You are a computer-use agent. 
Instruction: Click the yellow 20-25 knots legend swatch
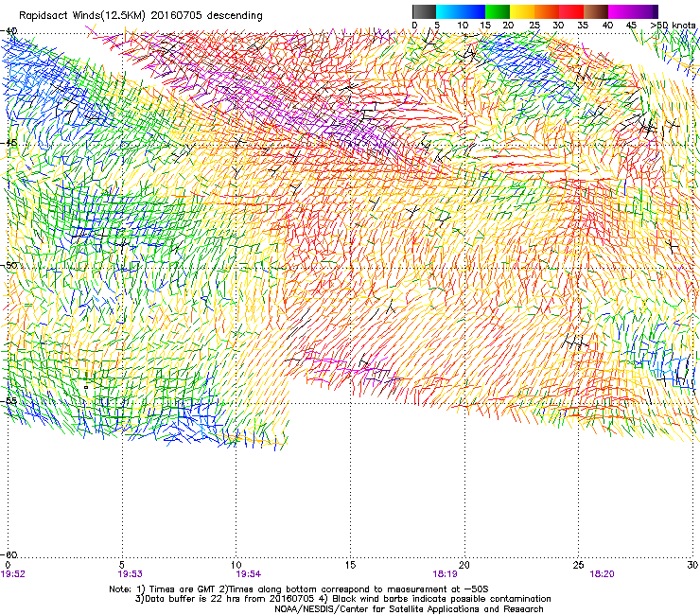coord(522,11)
